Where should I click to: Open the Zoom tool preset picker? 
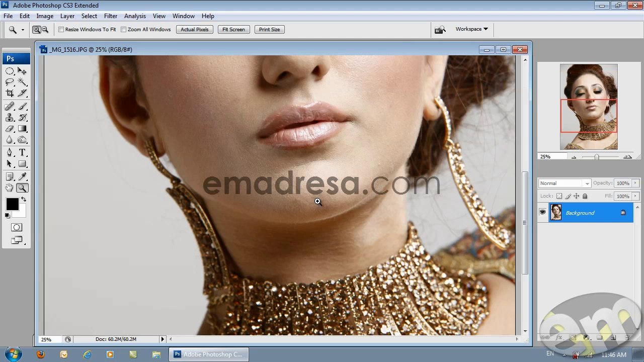(23, 30)
